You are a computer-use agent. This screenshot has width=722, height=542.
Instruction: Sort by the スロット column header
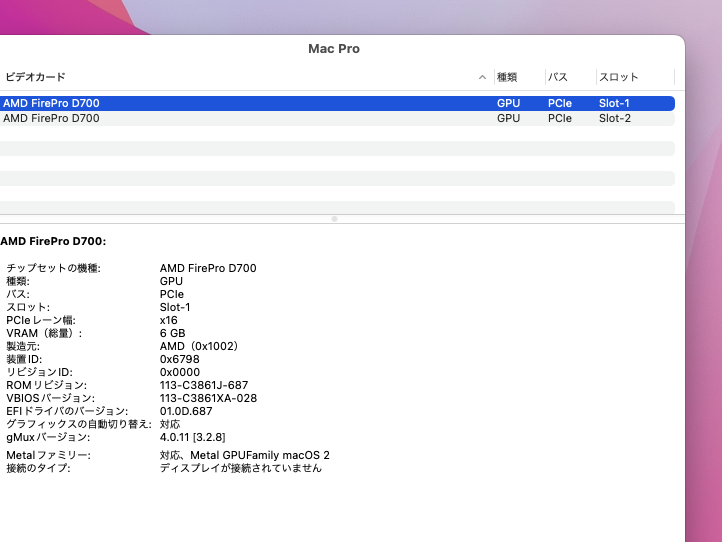coord(618,77)
